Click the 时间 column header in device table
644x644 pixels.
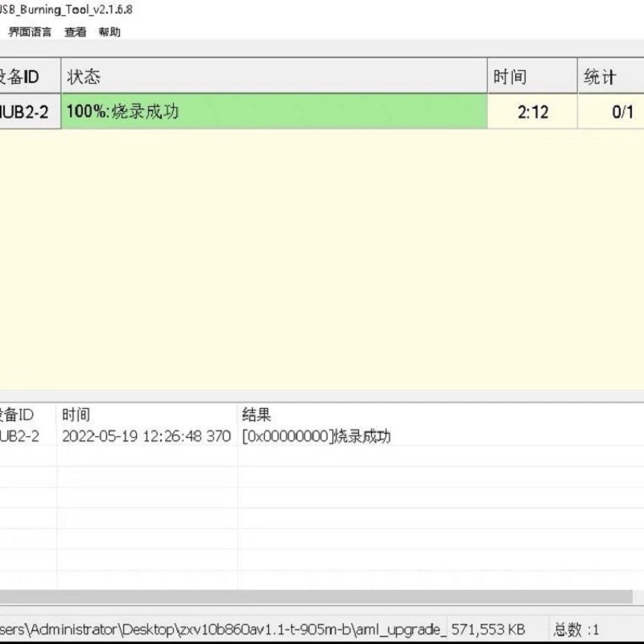coord(532,76)
